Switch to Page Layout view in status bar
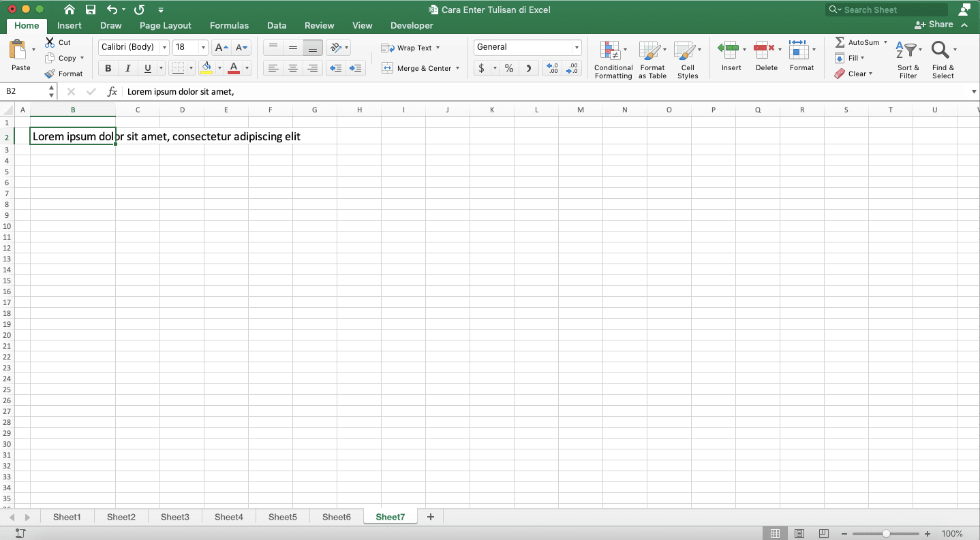This screenshot has height=540, width=980. 799,533
